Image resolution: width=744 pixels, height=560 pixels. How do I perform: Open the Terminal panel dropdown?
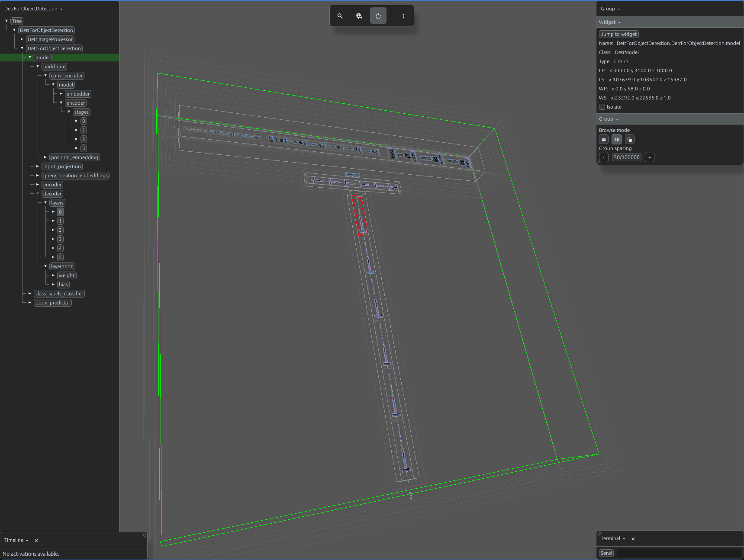click(613, 538)
